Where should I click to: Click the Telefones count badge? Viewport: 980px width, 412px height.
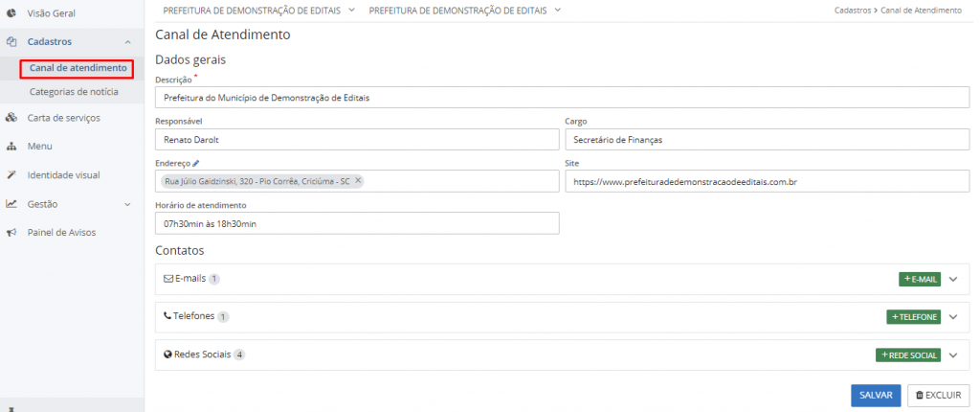point(224,317)
